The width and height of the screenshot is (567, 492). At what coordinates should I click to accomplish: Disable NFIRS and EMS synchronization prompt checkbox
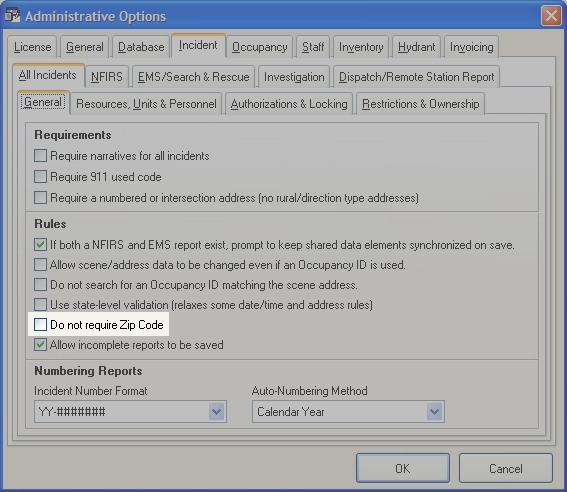(40, 245)
